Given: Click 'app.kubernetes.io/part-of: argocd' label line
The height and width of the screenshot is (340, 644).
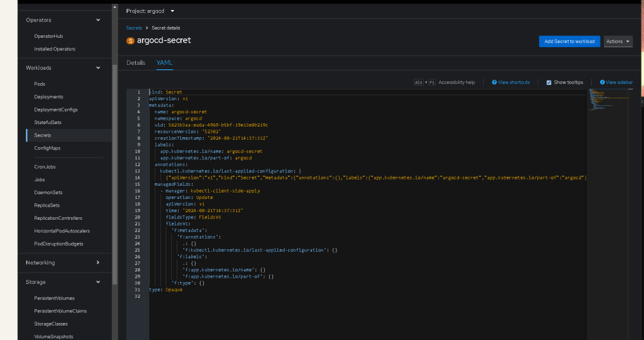Looking at the screenshot, I should click(206, 158).
